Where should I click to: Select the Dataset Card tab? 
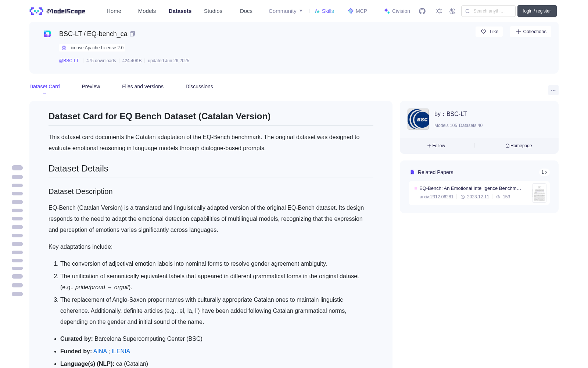click(44, 86)
